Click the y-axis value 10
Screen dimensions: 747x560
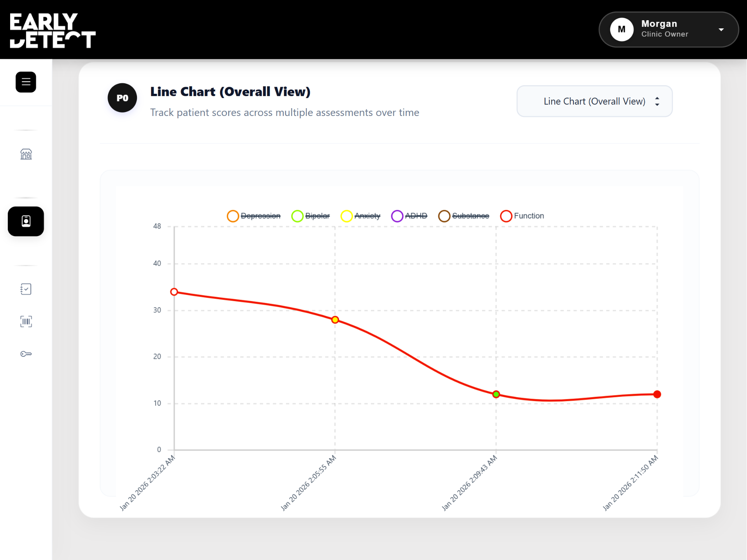(x=157, y=403)
